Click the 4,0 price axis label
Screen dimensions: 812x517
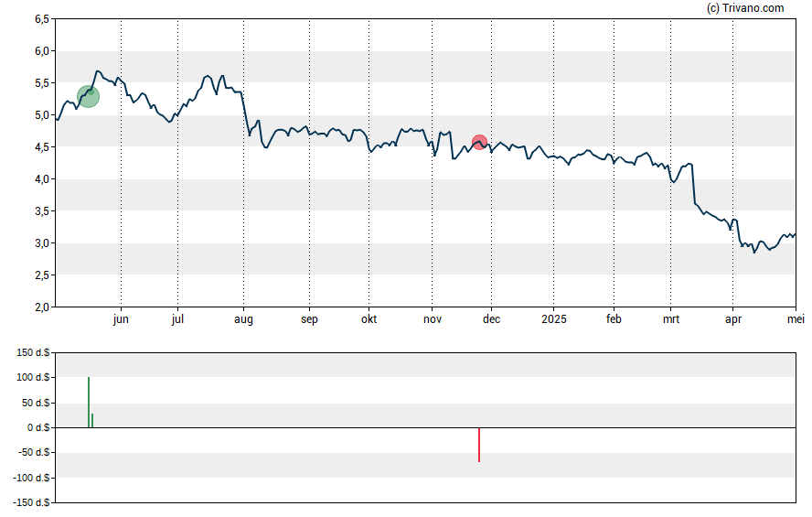(x=42, y=178)
